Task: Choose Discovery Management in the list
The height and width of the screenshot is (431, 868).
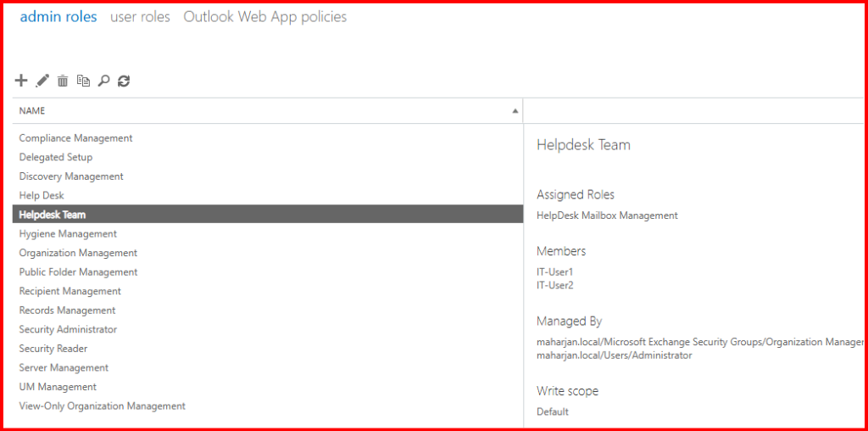Action: click(71, 176)
